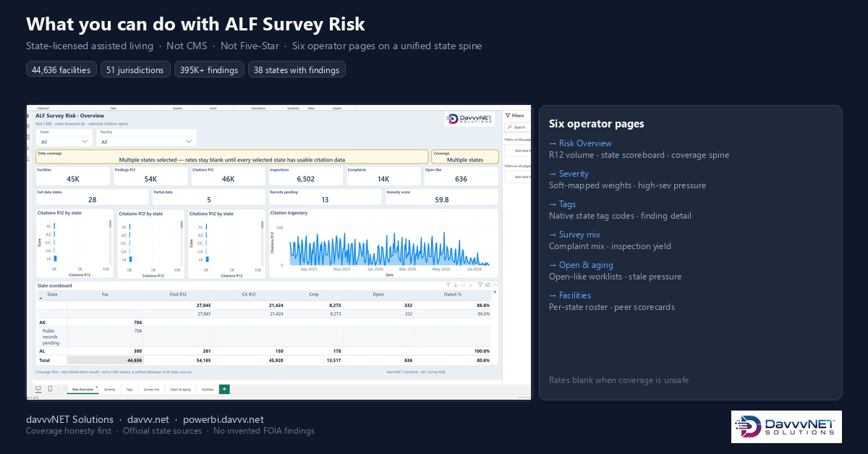Select the Severity page tab
The width and height of the screenshot is (868, 454).
pyautogui.click(x=109, y=390)
